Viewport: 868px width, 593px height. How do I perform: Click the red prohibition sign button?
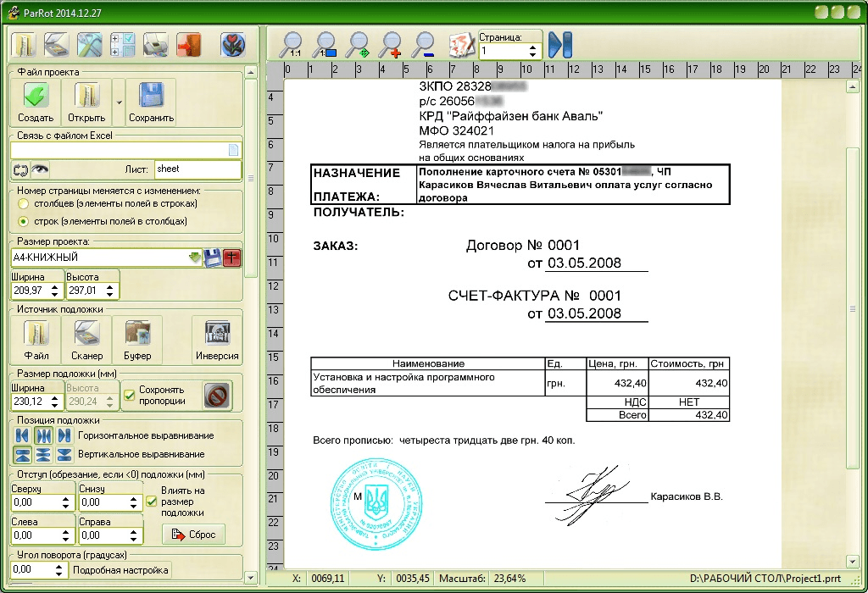tap(216, 396)
